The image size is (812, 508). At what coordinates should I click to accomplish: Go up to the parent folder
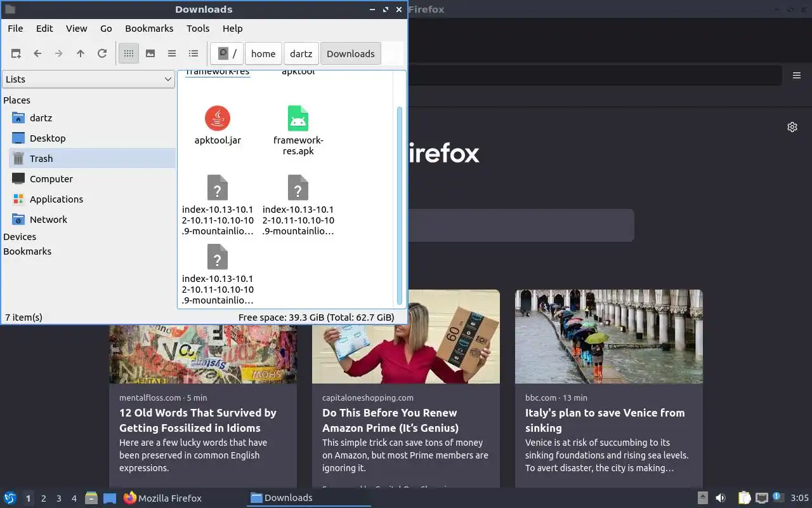tap(81, 54)
